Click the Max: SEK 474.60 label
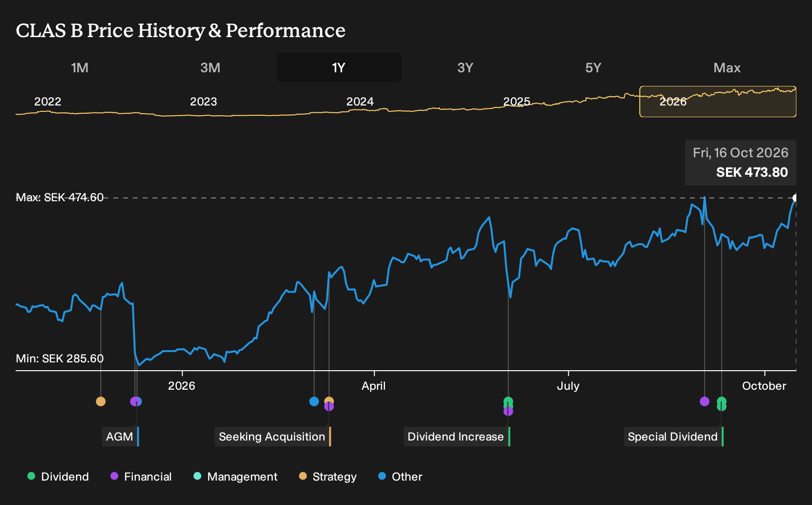Image resolution: width=812 pixels, height=505 pixels. (60, 197)
